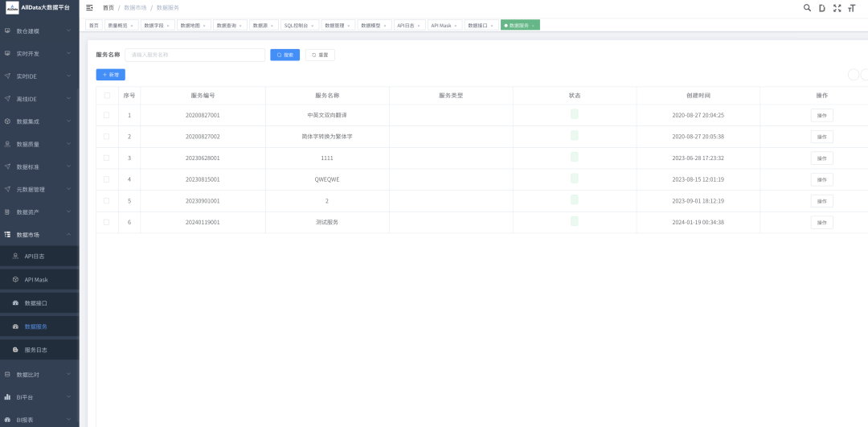Click the BI平台 chart icon in sidebar
The height and width of the screenshot is (427, 868).
click(7, 396)
